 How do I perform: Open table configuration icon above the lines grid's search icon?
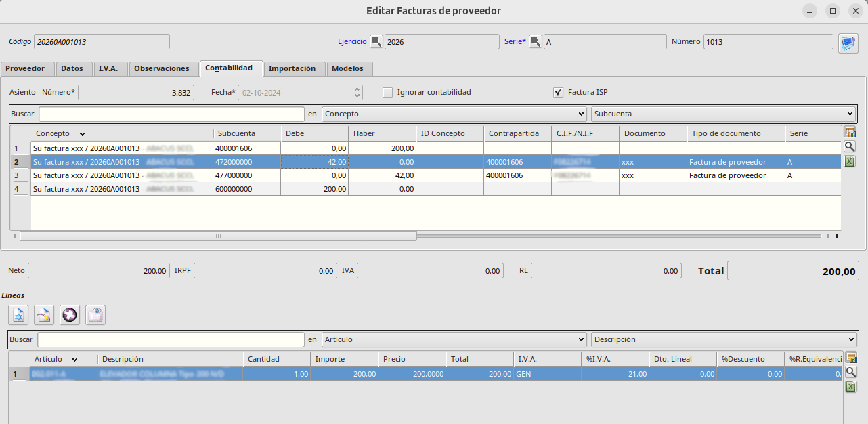tap(851, 358)
